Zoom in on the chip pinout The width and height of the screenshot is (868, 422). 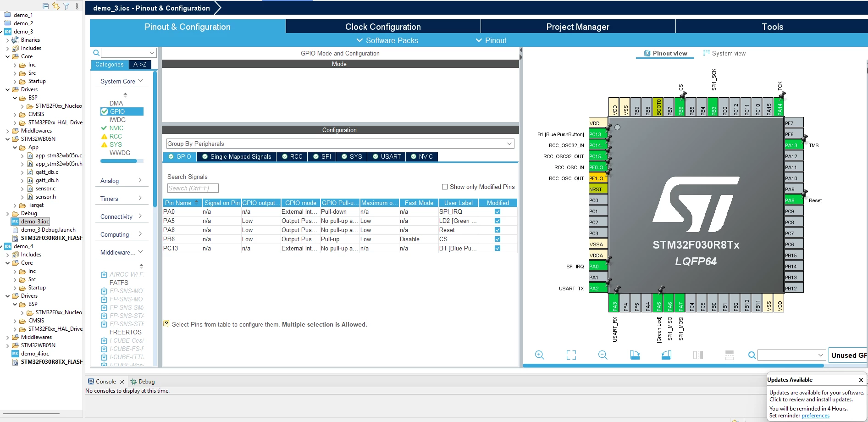[x=540, y=355]
